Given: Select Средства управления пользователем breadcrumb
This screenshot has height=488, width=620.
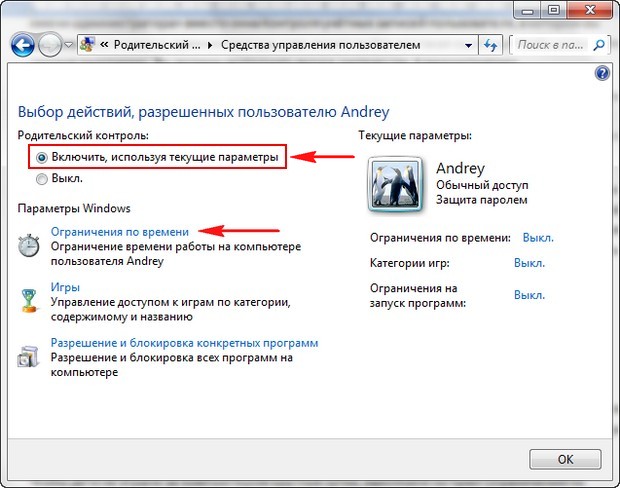Looking at the screenshot, I should click(320, 45).
